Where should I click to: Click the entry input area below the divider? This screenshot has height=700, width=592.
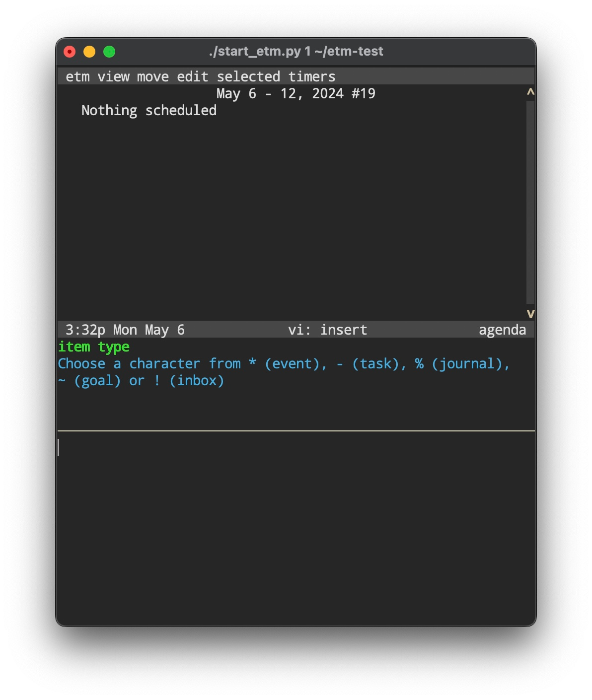click(296, 526)
